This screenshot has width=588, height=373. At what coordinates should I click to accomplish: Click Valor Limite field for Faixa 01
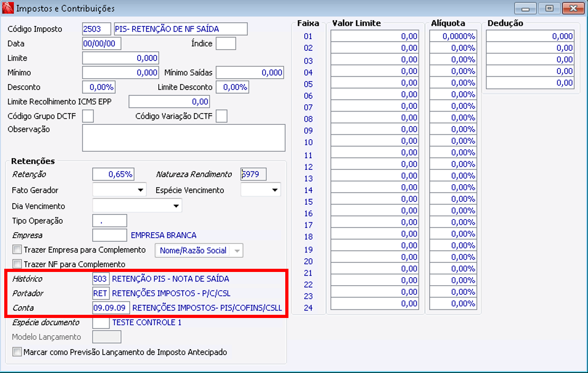pyautogui.click(x=375, y=36)
